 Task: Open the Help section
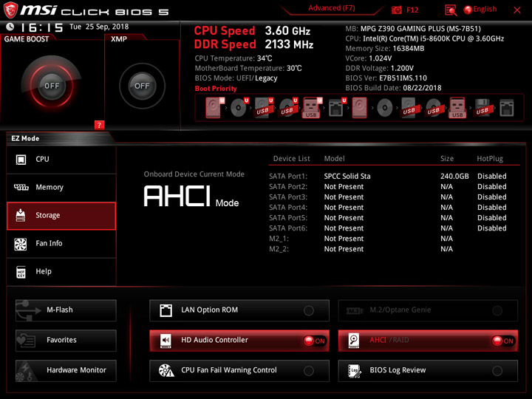pyautogui.click(x=61, y=272)
